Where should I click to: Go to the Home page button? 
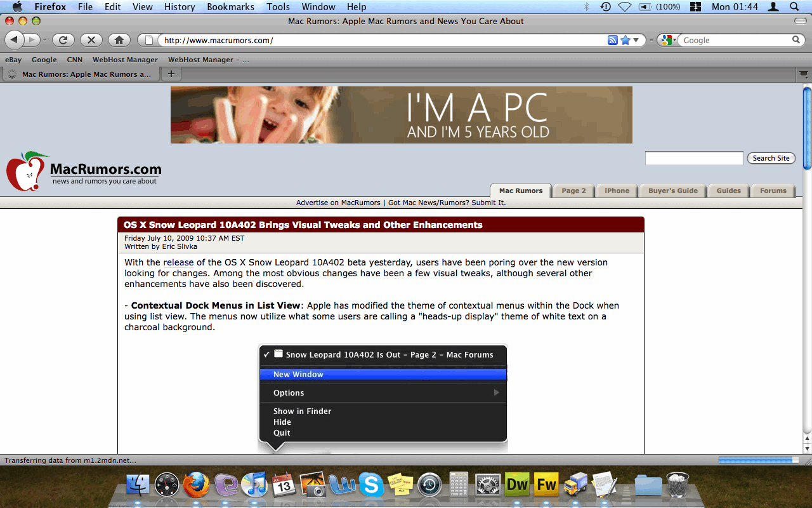click(x=119, y=40)
